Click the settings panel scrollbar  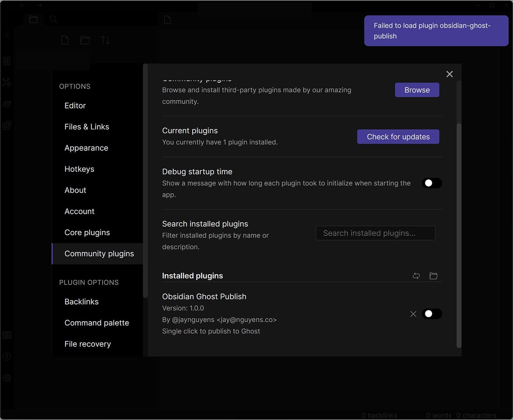(459, 235)
